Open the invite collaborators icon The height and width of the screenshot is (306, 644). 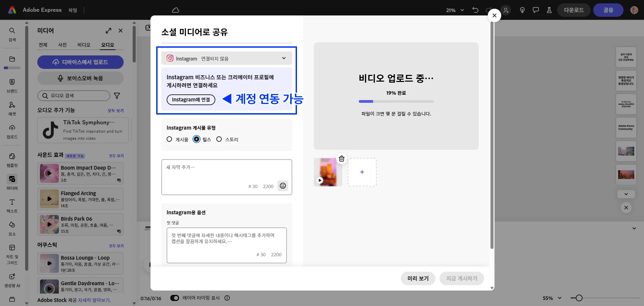click(506, 10)
